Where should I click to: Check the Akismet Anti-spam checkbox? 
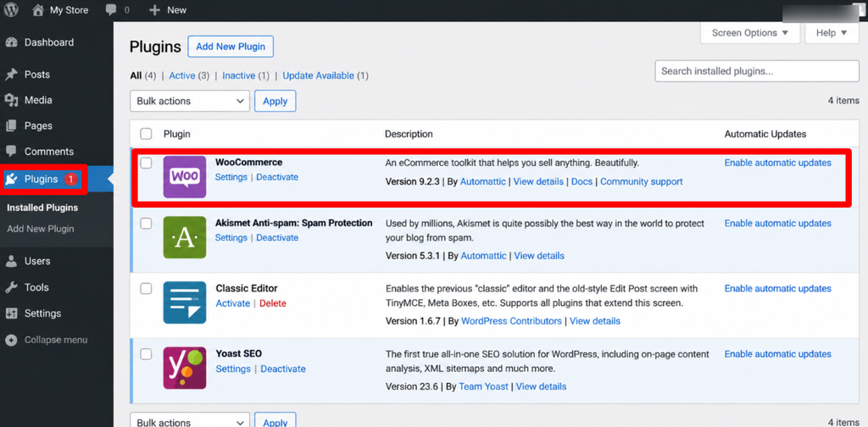pyautogui.click(x=146, y=224)
